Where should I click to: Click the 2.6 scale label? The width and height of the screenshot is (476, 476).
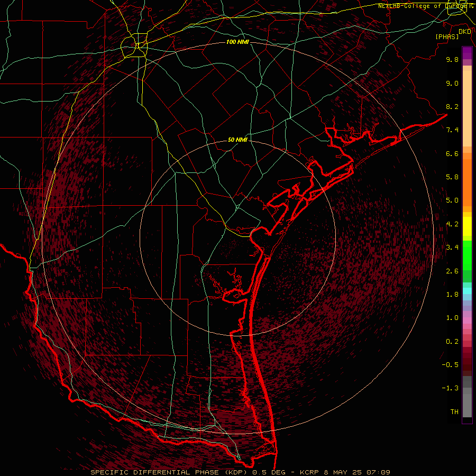click(452, 271)
